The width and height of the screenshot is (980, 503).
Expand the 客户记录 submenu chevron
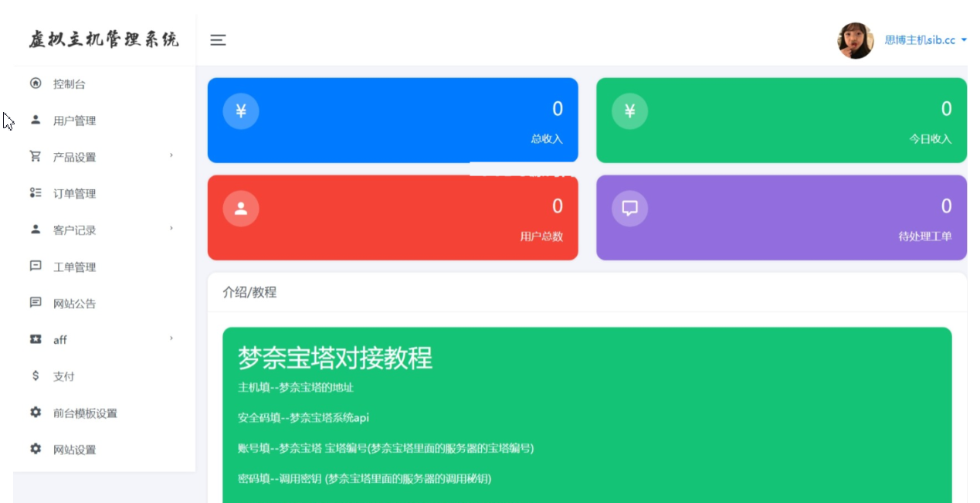coord(171,229)
